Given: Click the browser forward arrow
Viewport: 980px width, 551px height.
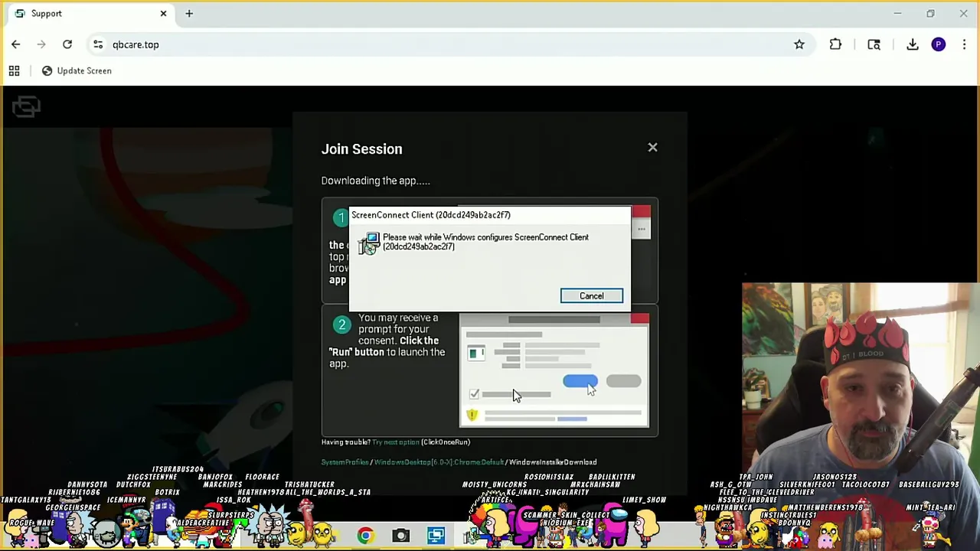Looking at the screenshot, I should (41, 44).
